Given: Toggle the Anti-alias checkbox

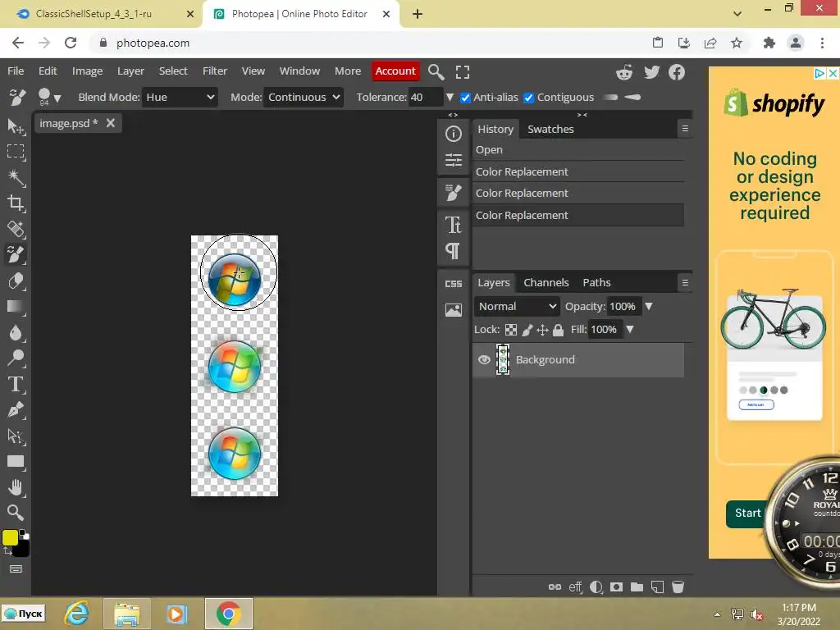Looking at the screenshot, I should click(x=466, y=98).
